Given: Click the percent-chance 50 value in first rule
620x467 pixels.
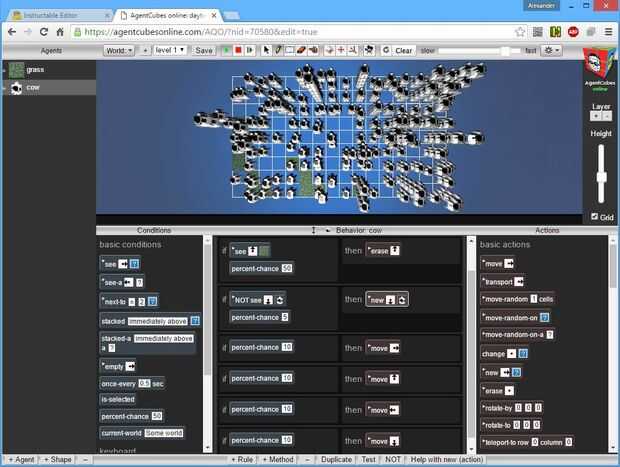Looking at the screenshot, I should click(287, 268).
